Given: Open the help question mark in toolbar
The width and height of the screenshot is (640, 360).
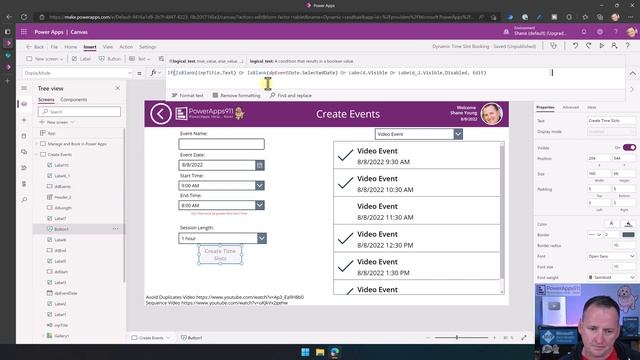Looking at the screenshot, I should tap(627, 46).
